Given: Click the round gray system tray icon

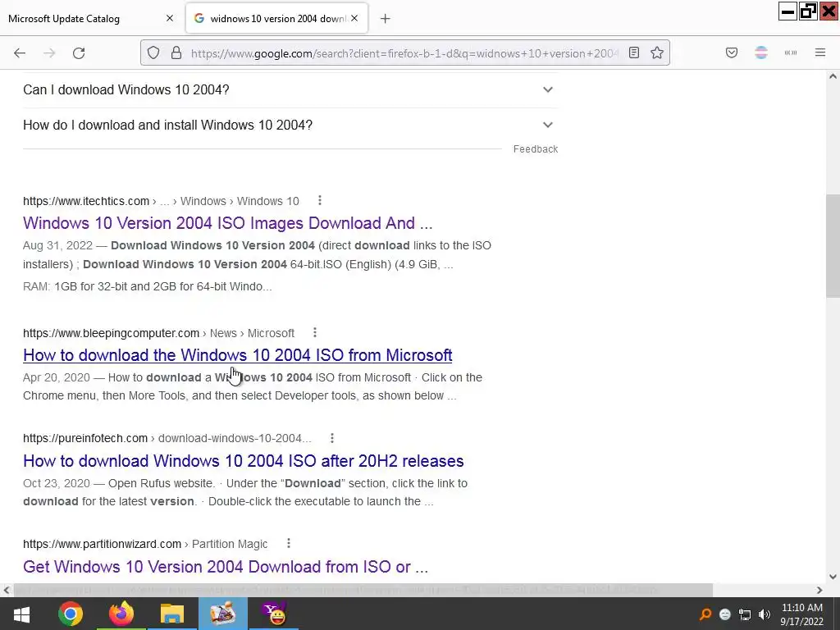Looking at the screenshot, I should pyautogui.click(x=725, y=614).
